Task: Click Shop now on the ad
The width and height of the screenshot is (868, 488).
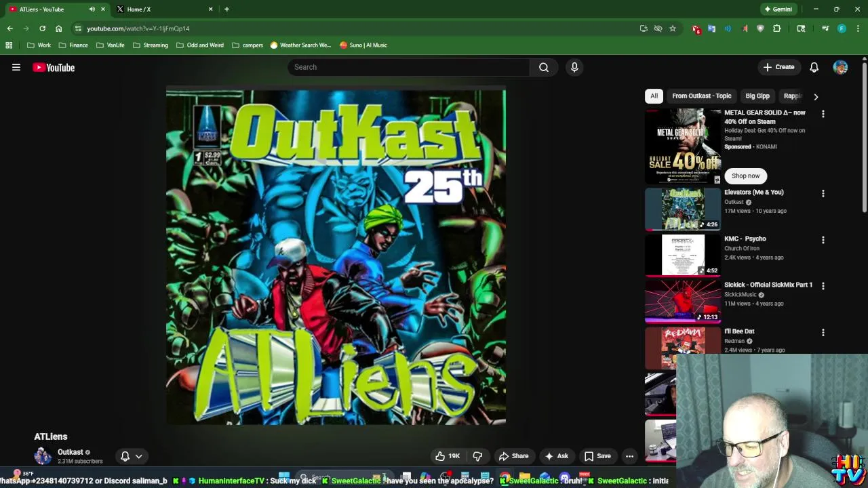Action: 745,176
